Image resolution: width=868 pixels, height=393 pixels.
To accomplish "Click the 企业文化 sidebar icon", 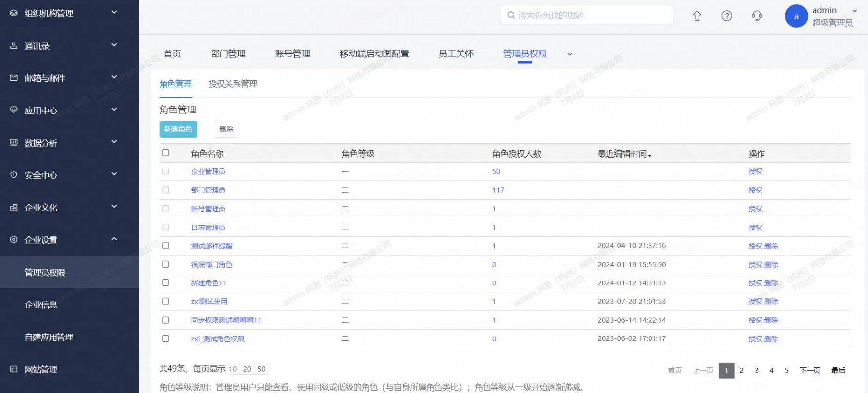I will click(14, 207).
